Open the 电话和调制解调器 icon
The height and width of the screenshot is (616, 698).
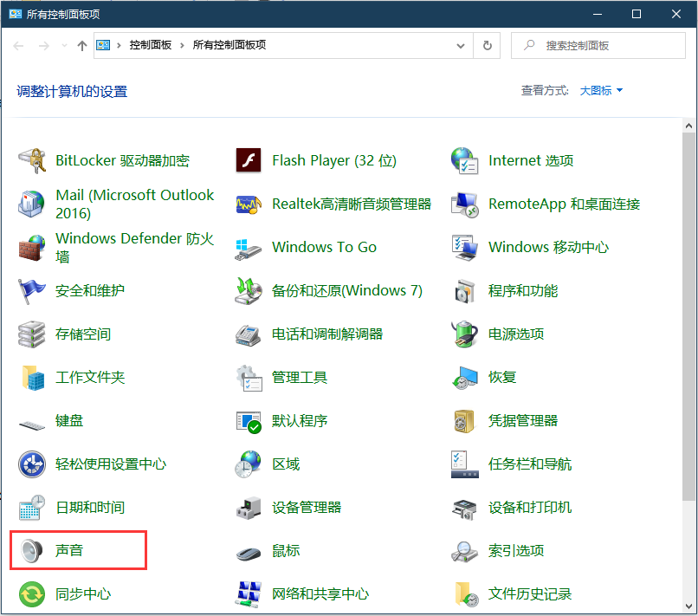(x=249, y=335)
